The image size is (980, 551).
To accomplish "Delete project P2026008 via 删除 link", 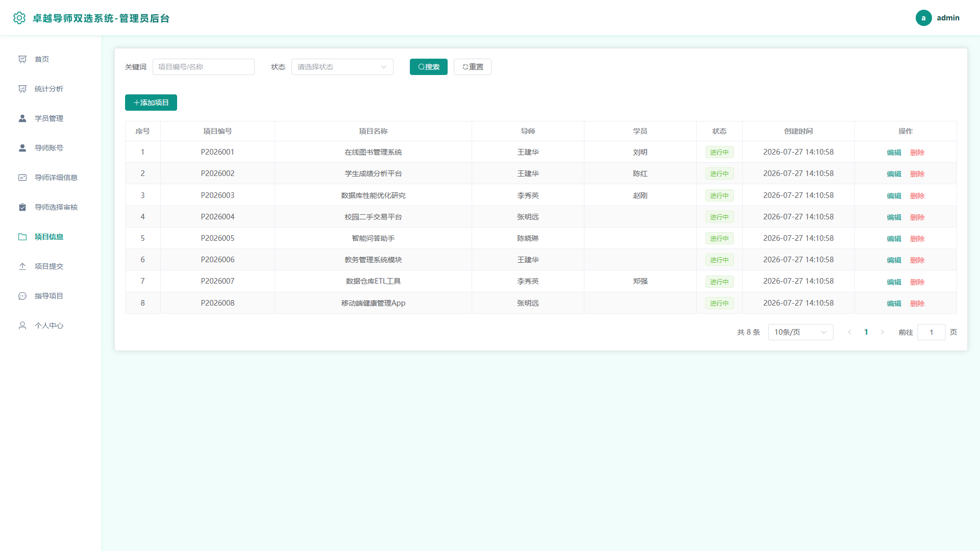I will pyautogui.click(x=917, y=304).
